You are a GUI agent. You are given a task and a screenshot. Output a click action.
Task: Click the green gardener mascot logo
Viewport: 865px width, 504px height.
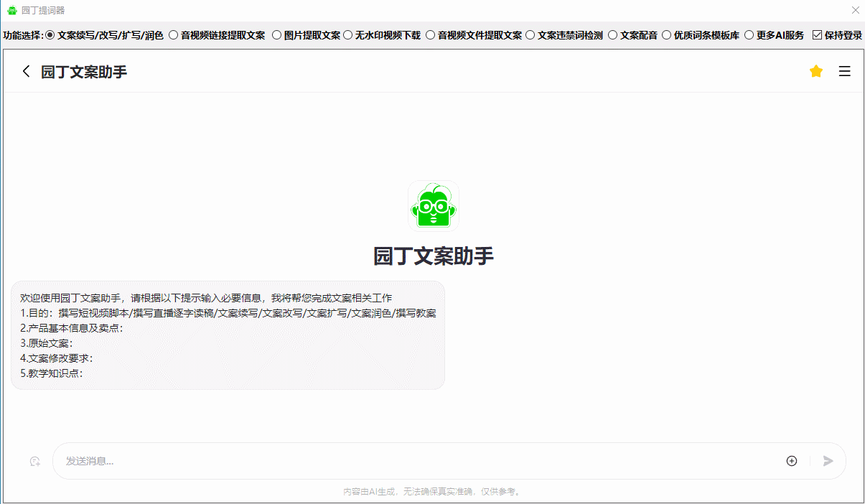(433, 206)
